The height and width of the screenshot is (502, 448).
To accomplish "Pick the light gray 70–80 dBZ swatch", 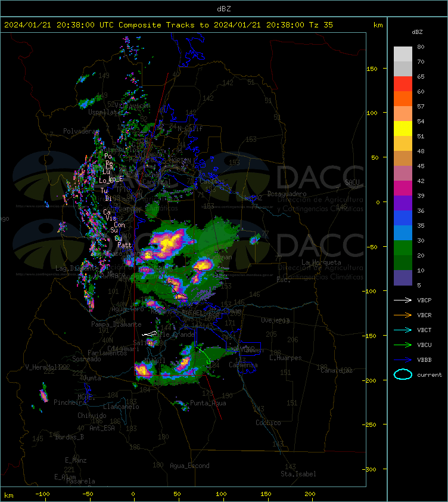I will [403, 54].
